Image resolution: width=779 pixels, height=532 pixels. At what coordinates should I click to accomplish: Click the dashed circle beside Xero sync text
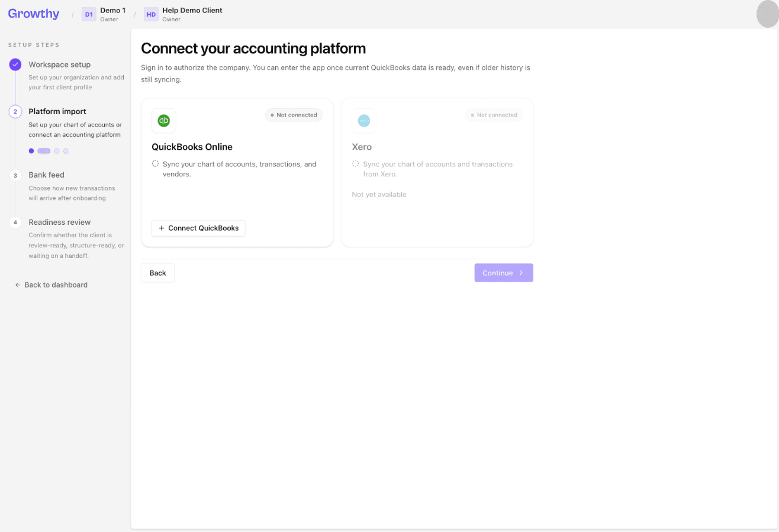pos(355,164)
